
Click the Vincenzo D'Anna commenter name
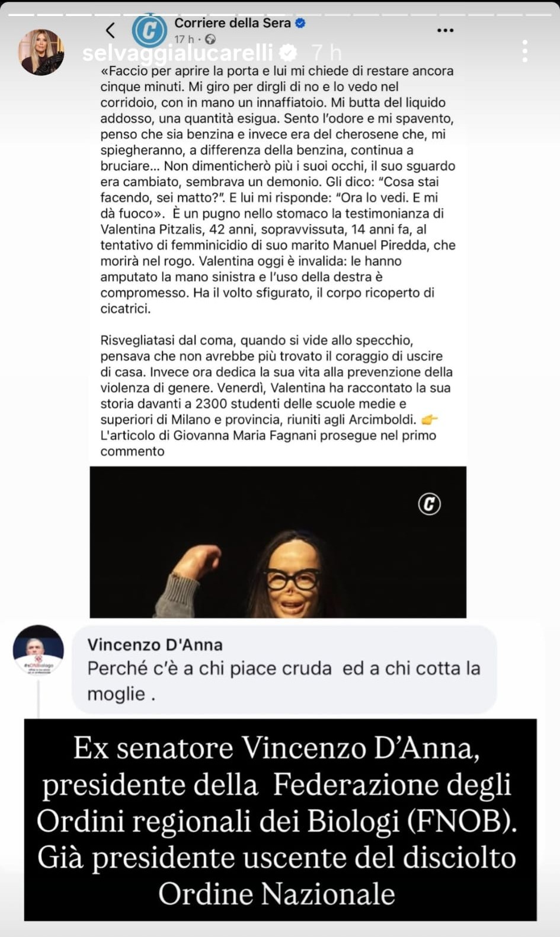click(155, 645)
